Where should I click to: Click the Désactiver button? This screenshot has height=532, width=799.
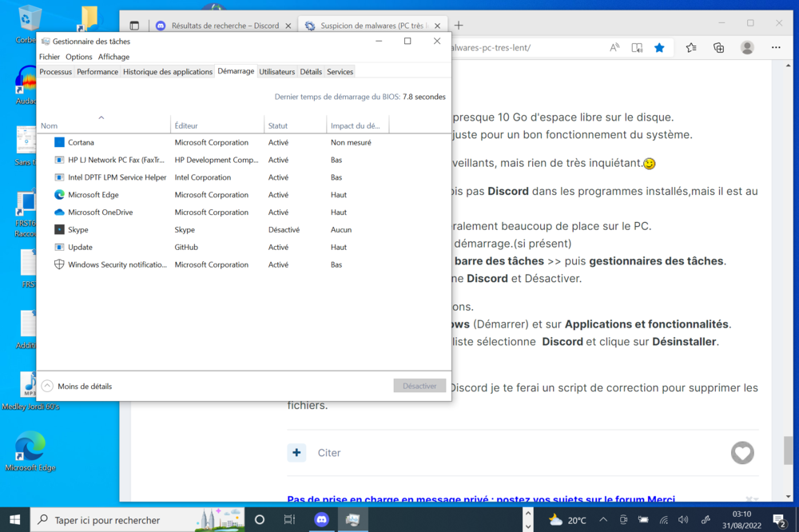coord(419,386)
